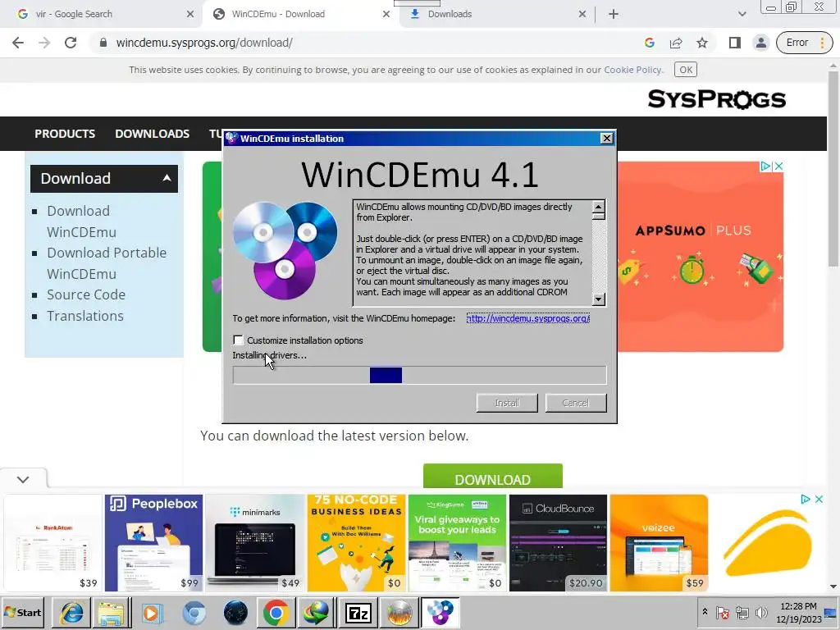Launch Internet Explorer from the taskbar
The height and width of the screenshot is (630, 840).
click(x=71, y=612)
